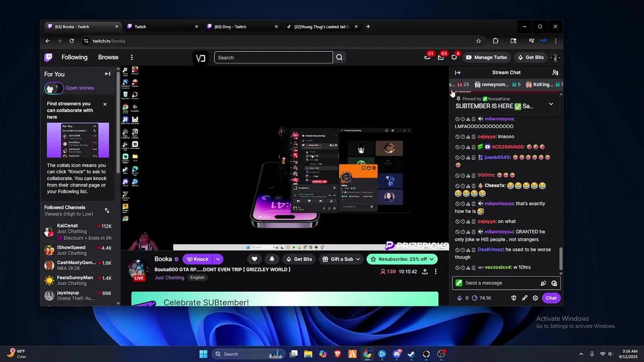Click Get Bits in the top bar
The height and width of the screenshot is (362, 644).
coord(531,57)
